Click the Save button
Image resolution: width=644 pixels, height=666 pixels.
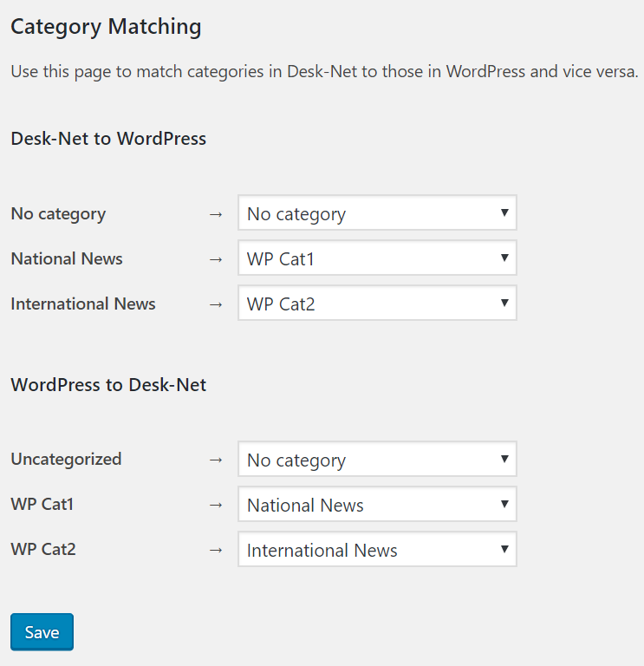pyautogui.click(x=42, y=632)
